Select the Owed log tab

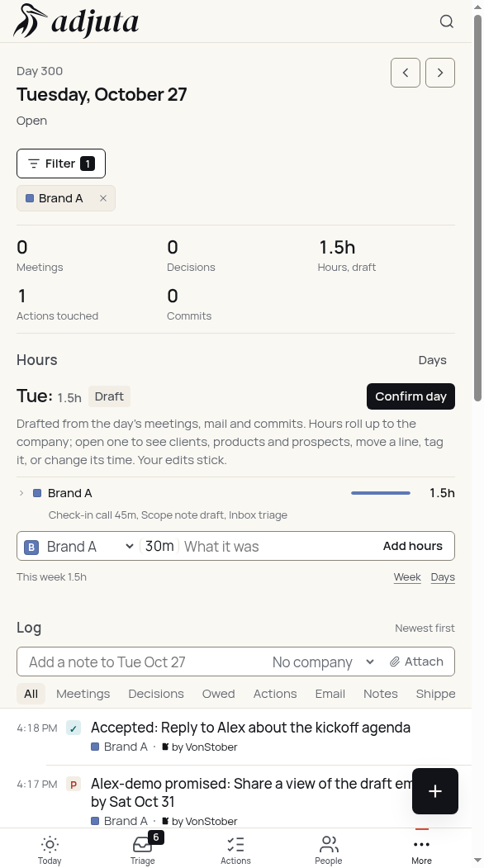coord(219,694)
